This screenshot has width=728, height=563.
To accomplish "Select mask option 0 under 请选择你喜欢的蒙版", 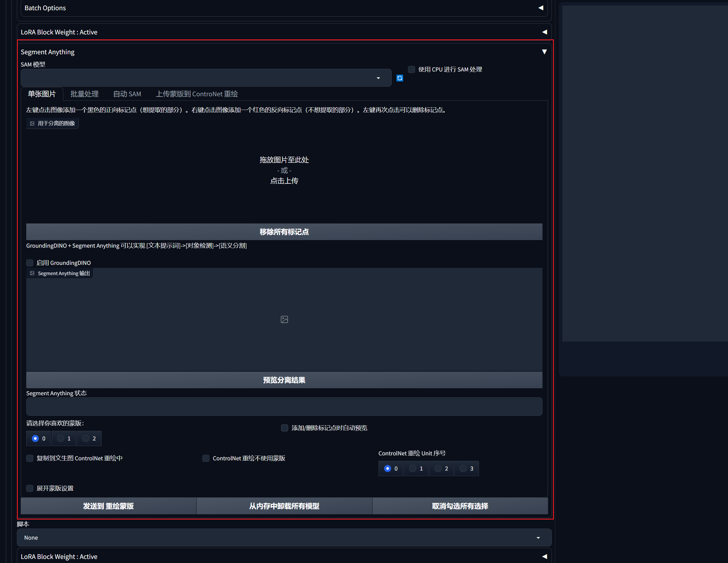I will (x=39, y=438).
